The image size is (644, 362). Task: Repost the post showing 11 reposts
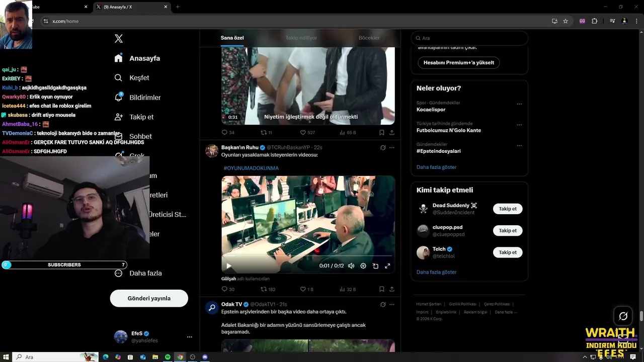click(x=266, y=133)
